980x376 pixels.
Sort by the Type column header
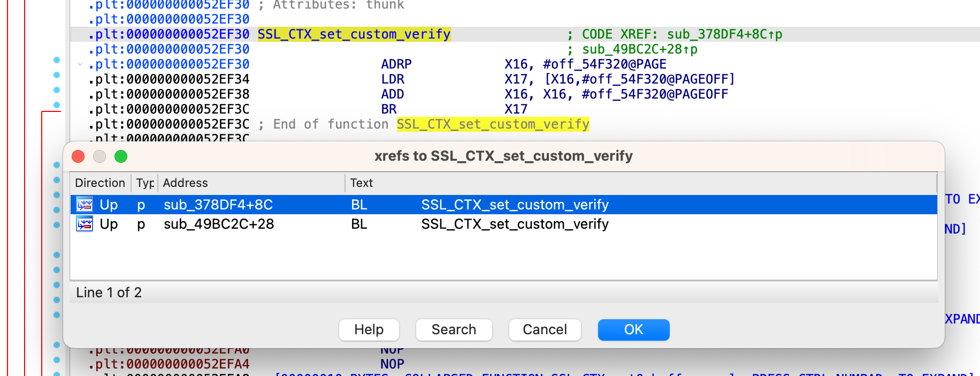pos(144,183)
